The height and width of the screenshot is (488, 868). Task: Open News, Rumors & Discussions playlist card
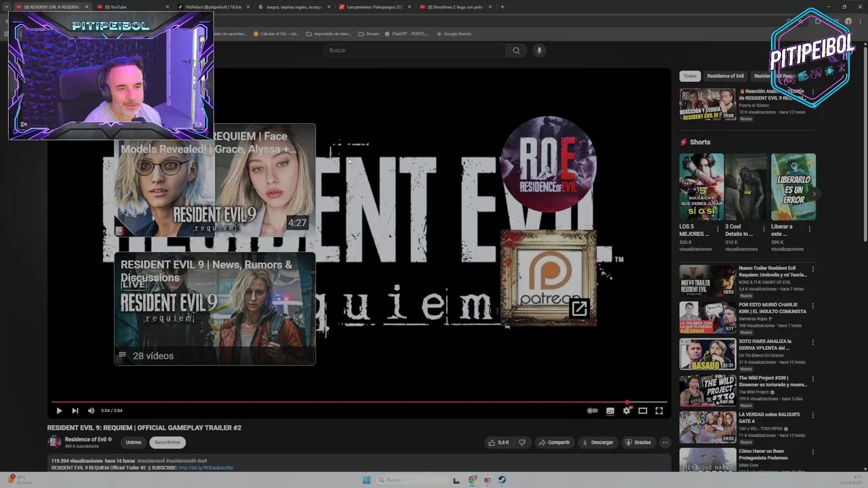tap(214, 308)
